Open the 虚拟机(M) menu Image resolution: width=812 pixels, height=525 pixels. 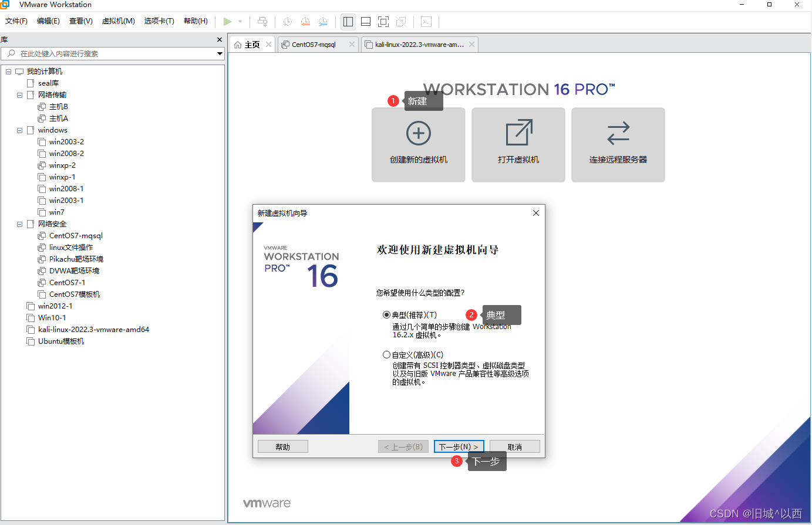[x=119, y=21]
